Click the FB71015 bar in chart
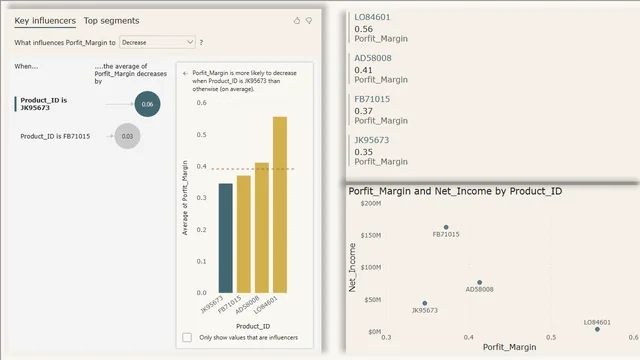The height and width of the screenshot is (360, 640). click(x=244, y=234)
